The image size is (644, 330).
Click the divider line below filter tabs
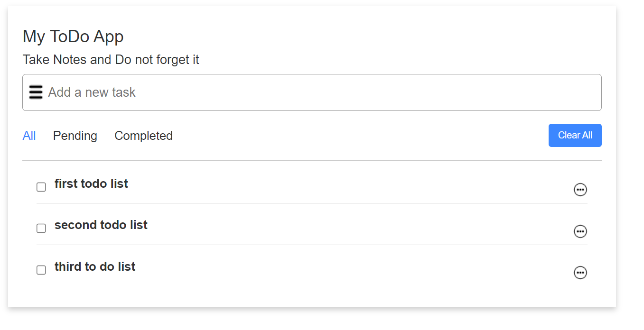coord(312,160)
